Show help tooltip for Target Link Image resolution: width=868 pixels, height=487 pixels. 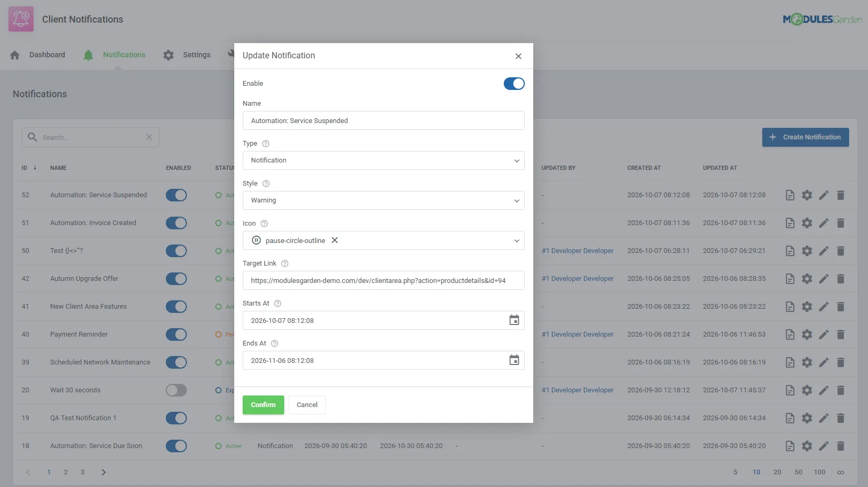pos(285,263)
